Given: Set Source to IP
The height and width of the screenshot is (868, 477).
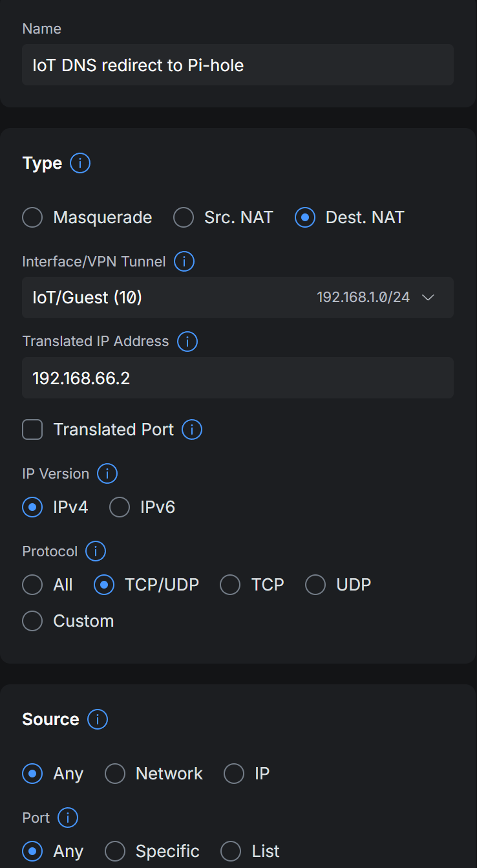Looking at the screenshot, I should (x=234, y=774).
